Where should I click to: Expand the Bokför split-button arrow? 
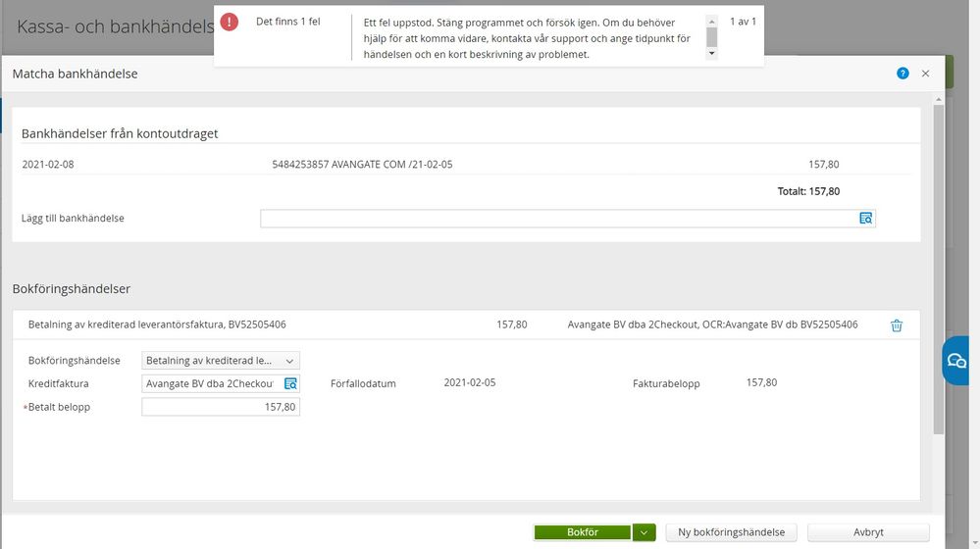[x=644, y=532]
